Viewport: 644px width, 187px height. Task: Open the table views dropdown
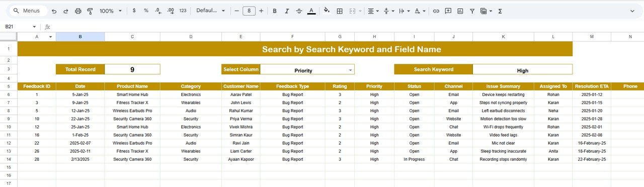pyautogui.click(x=486, y=11)
